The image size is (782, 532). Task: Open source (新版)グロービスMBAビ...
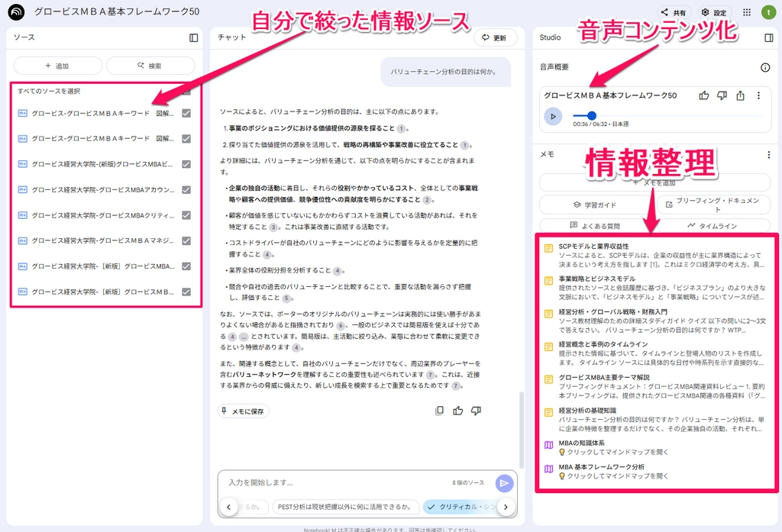click(x=102, y=164)
